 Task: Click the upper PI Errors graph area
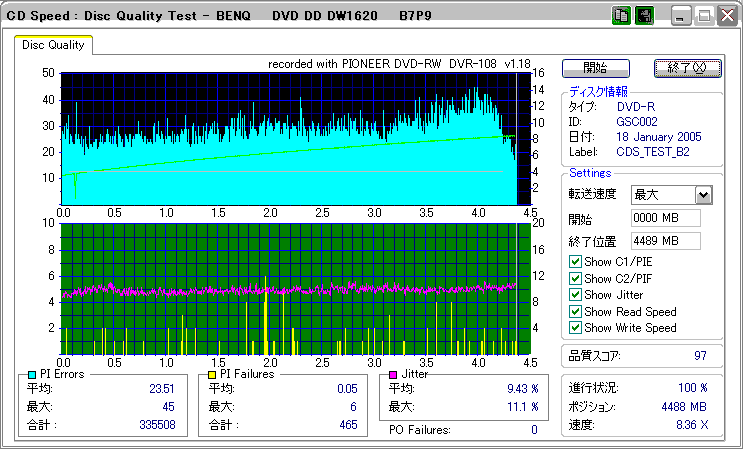click(290, 138)
